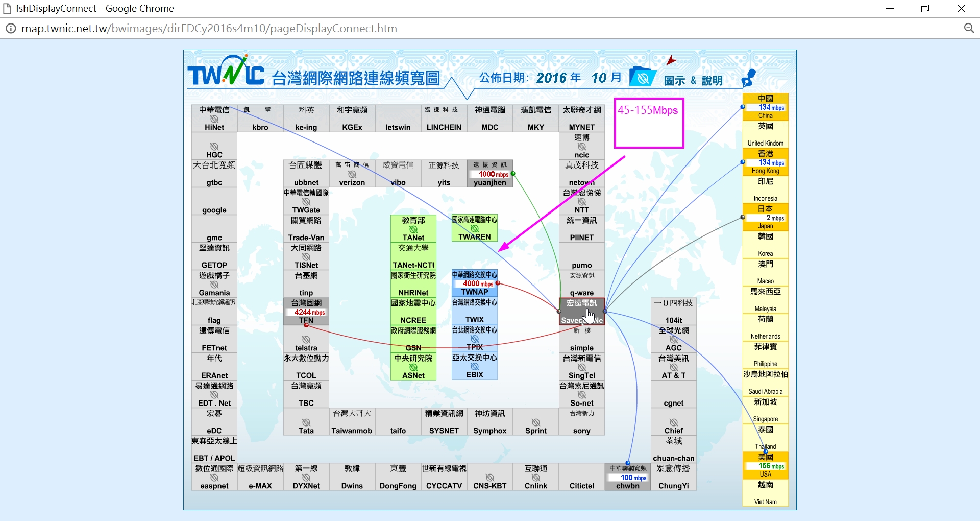Select the KGEx 和宇寬頻 node
This screenshot has height=521, width=980.
pos(352,119)
